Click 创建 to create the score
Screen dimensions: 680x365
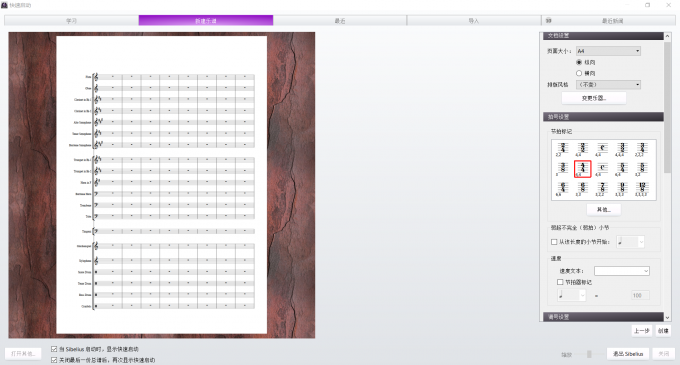coord(663,331)
